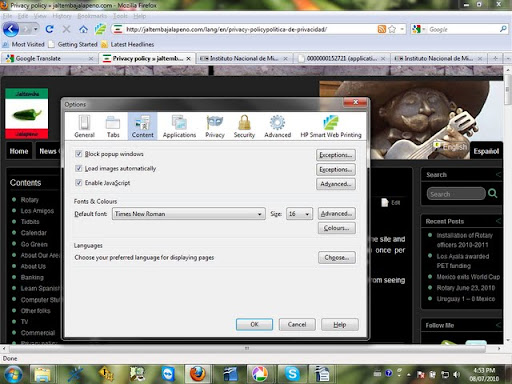Screen dimensions: 512x384
Task: Open the Applications options pane
Action: pos(179,126)
